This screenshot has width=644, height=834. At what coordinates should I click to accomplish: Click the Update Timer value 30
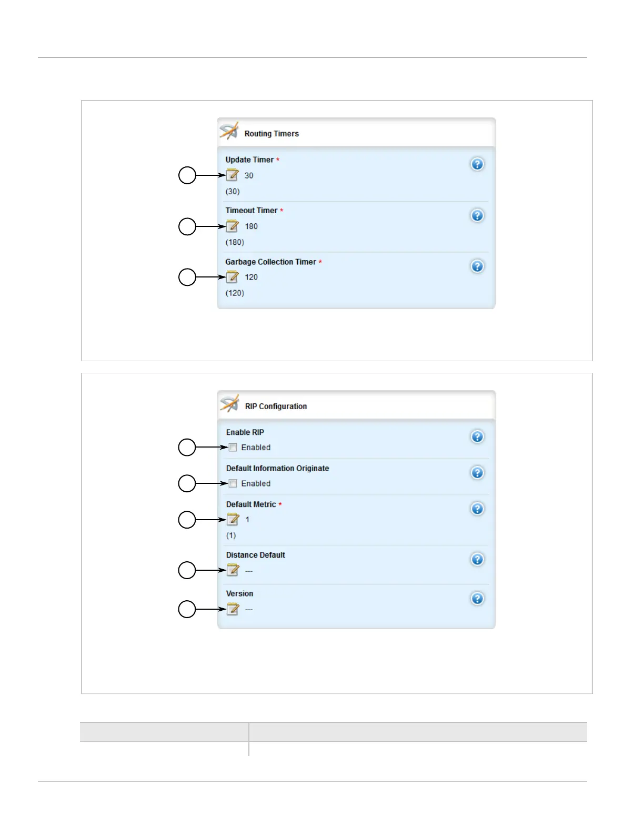point(249,176)
